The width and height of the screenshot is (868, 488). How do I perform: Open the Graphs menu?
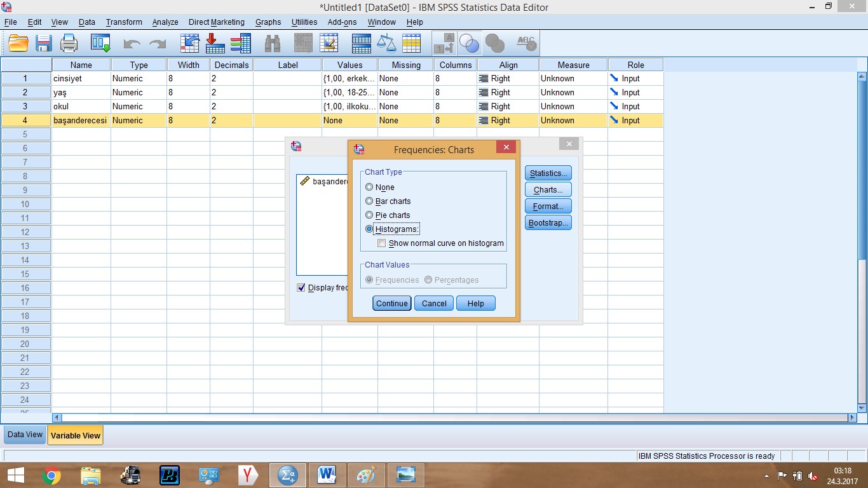[x=268, y=22]
